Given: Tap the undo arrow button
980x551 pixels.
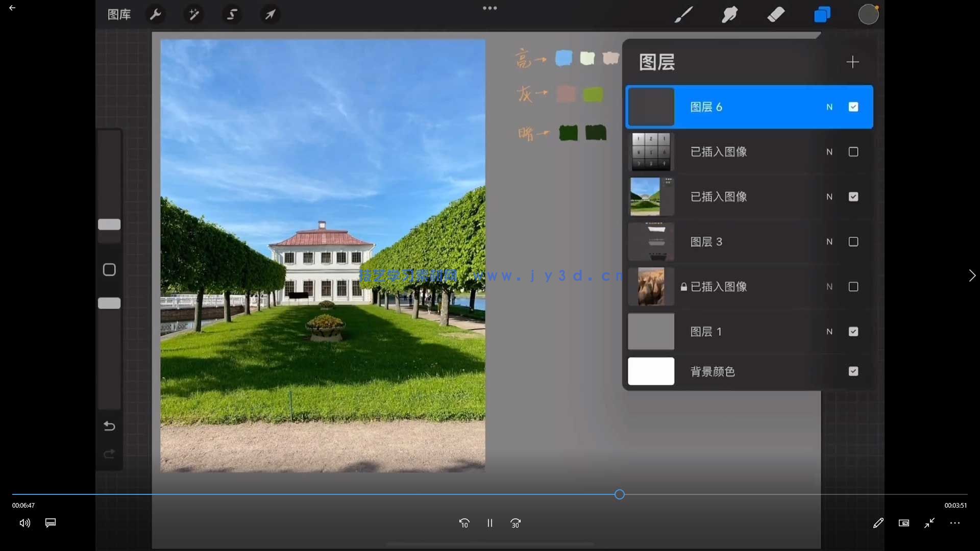Looking at the screenshot, I should (109, 426).
